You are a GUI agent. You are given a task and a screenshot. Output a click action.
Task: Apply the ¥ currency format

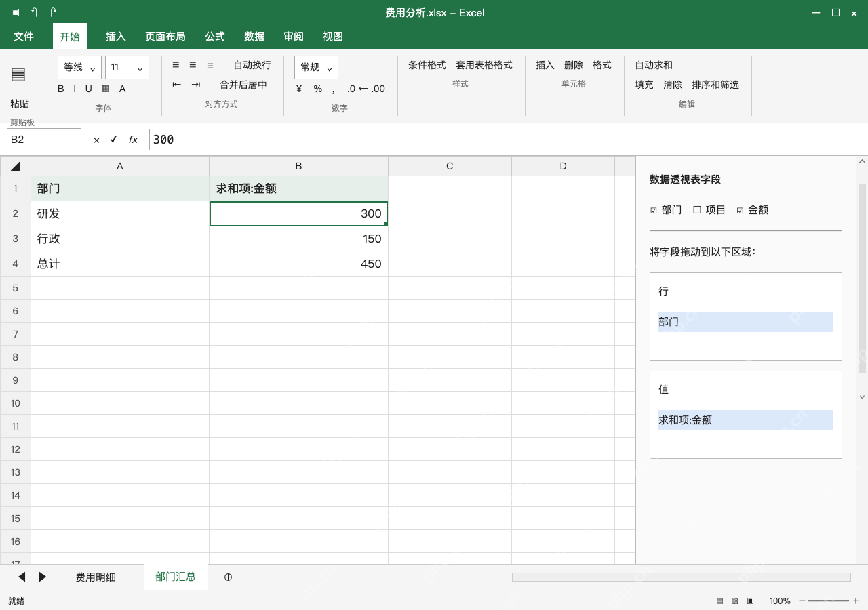click(299, 89)
